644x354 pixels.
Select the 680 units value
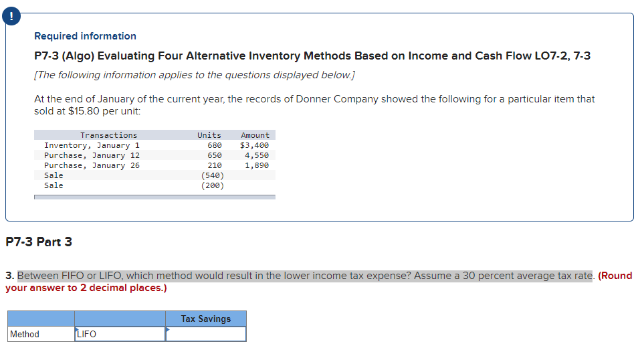(x=215, y=145)
